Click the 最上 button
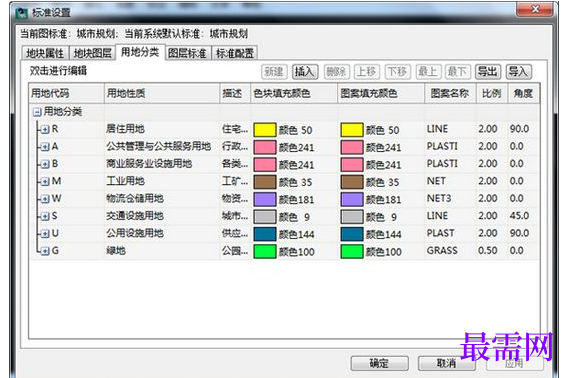 point(428,72)
